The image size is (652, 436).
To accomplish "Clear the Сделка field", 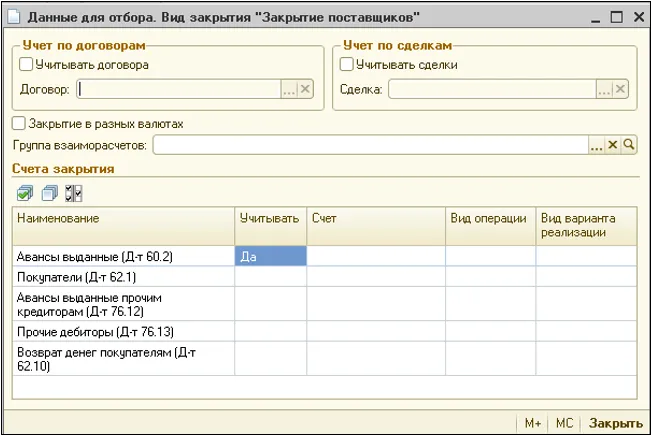I will click(620, 89).
